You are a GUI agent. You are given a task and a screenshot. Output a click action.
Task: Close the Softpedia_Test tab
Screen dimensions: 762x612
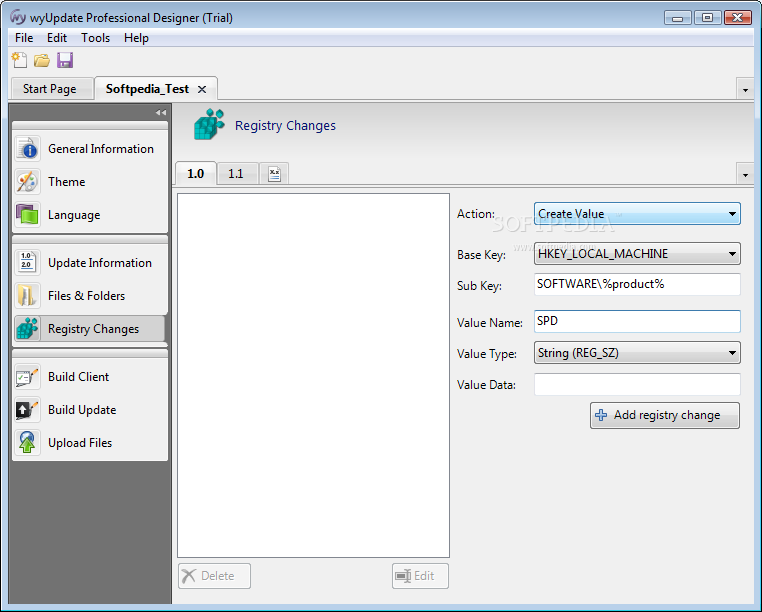pyautogui.click(x=202, y=89)
